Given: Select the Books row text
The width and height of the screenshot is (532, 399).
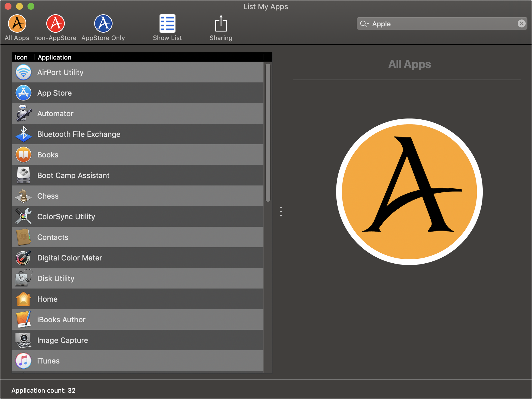Looking at the screenshot, I should pos(48,155).
